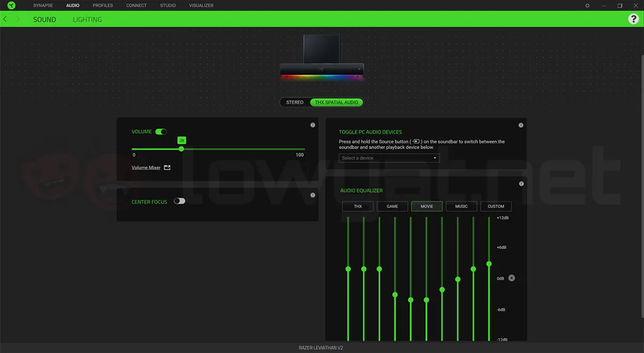Click the info icon in Volume panel
The height and width of the screenshot is (353, 644).
(313, 125)
